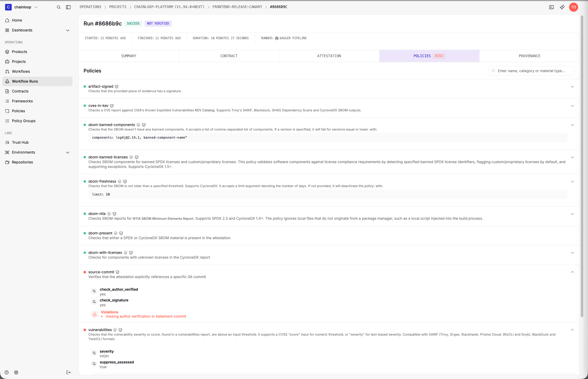Open the chainloop organization dropdown
588x379 pixels.
click(x=22, y=7)
